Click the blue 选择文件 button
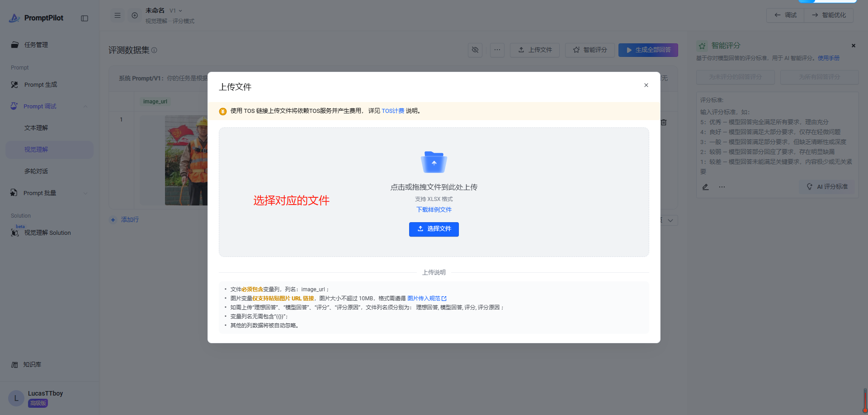Screen dimensions: 868x415 (434, 229)
